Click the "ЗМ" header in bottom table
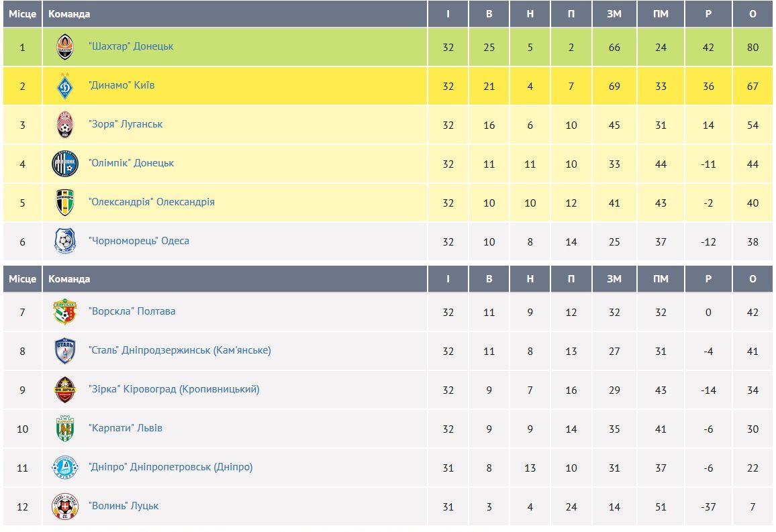 coord(614,278)
